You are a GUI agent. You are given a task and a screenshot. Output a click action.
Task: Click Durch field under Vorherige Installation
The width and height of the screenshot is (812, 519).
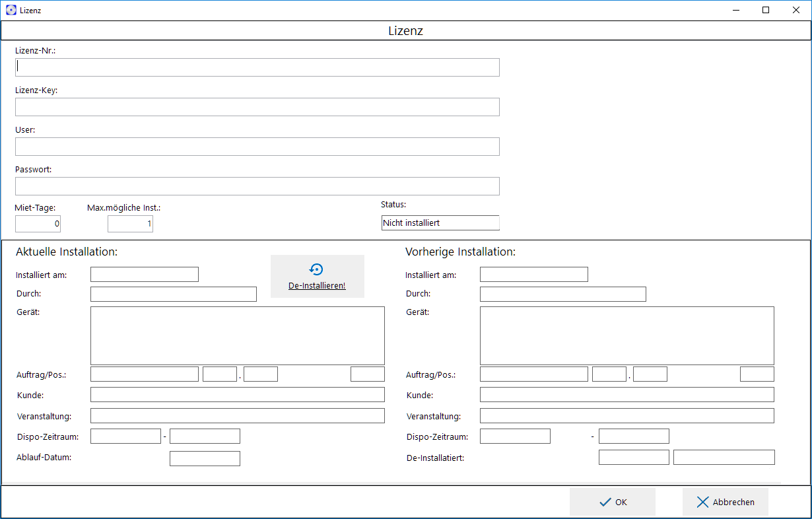pyautogui.click(x=563, y=294)
